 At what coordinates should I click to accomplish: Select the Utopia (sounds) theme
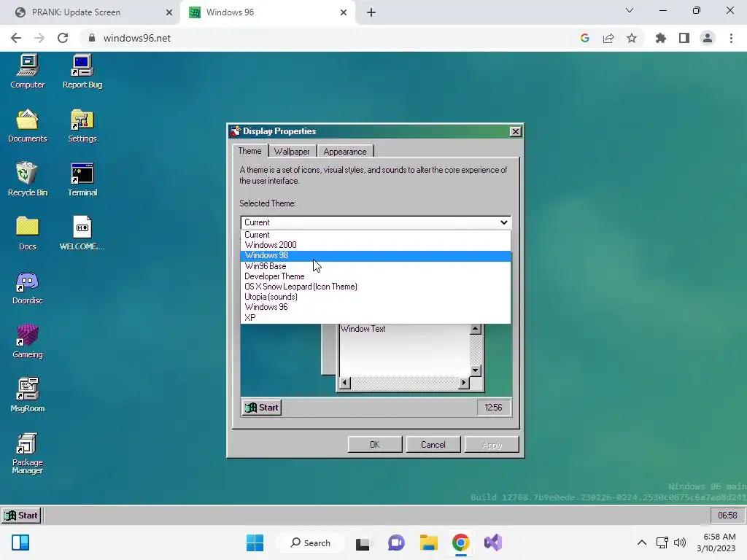click(376, 297)
